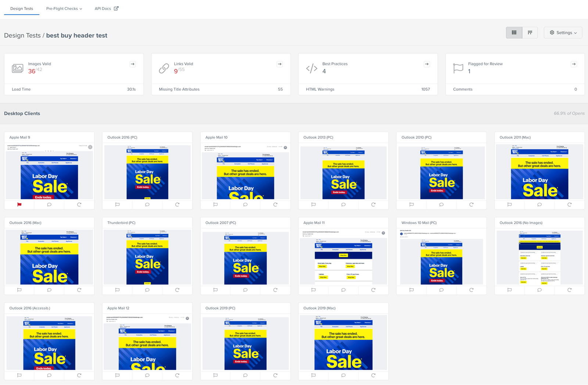Open comments for Outlook 2016 (Accessib.)

[x=49, y=375]
